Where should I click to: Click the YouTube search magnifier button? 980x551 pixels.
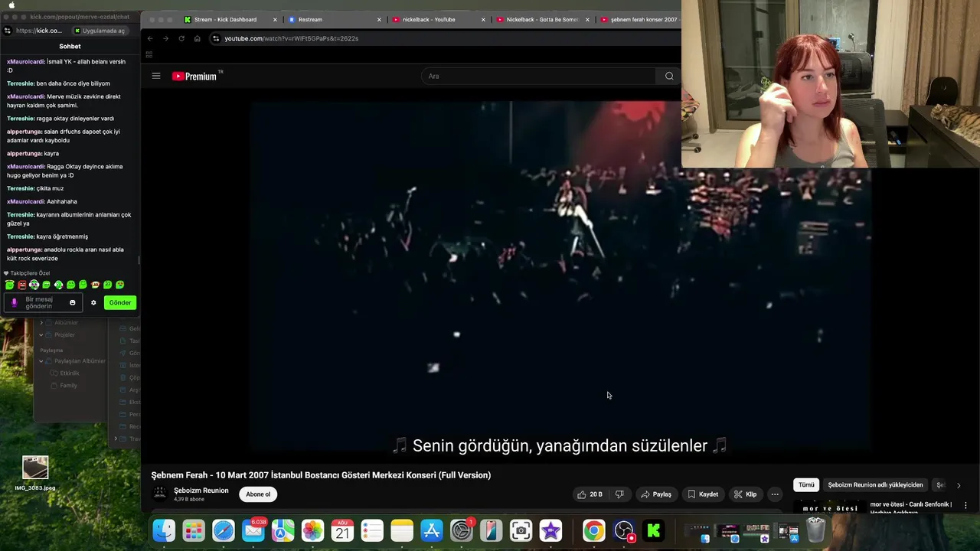pos(669,76)
